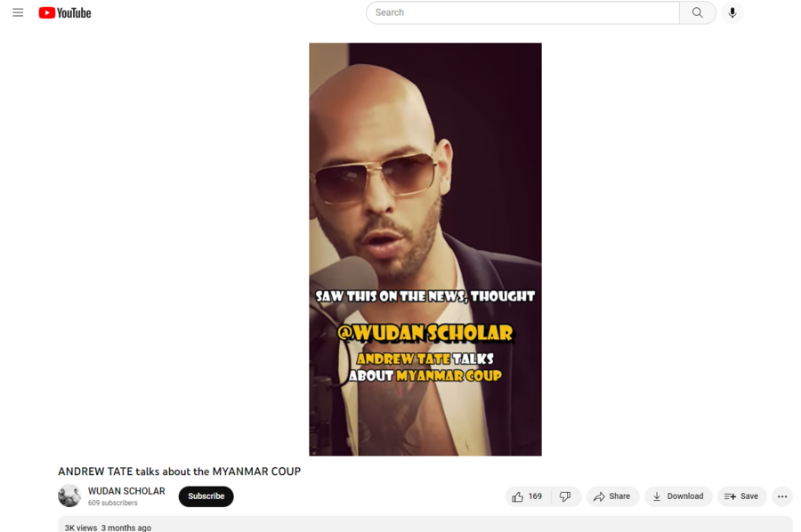The height and width of the screenshot is (532, 801).
Task: Click the 609 subscribers text
Action: (112, 503)
